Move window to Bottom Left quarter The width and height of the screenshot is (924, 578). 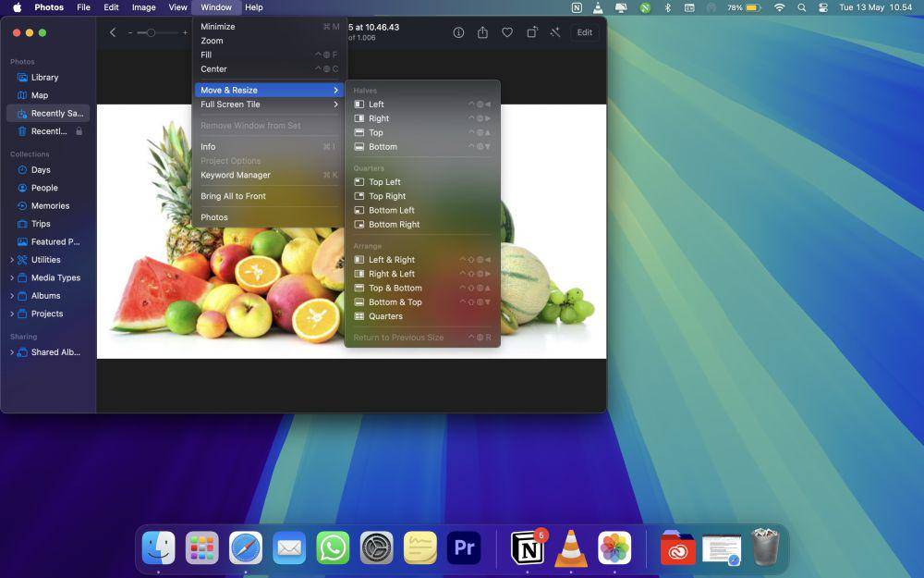[422, 211]
